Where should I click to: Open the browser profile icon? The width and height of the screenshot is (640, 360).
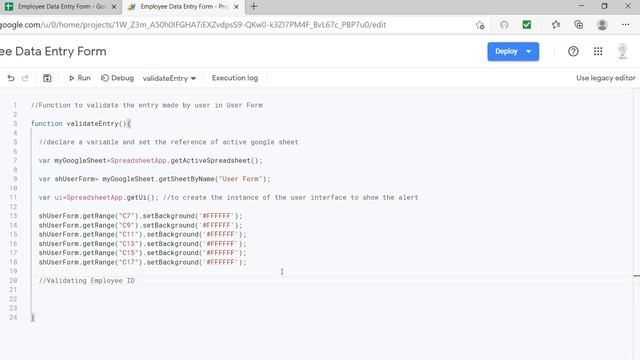pyautogui.click(x=602, y=25)
